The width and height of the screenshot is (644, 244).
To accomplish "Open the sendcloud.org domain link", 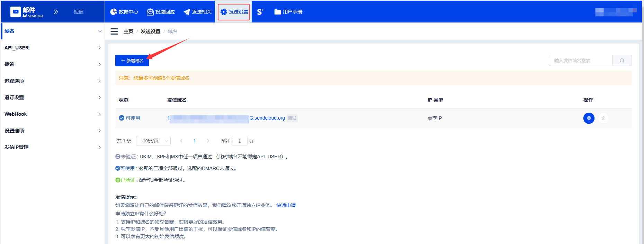I will [267, 118].
